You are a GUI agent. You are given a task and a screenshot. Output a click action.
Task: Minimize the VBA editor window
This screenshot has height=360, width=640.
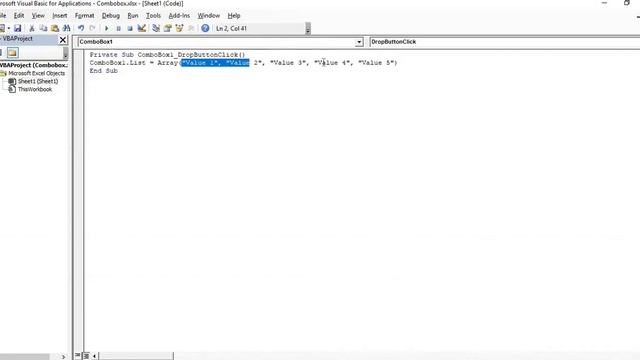point(604,3)
